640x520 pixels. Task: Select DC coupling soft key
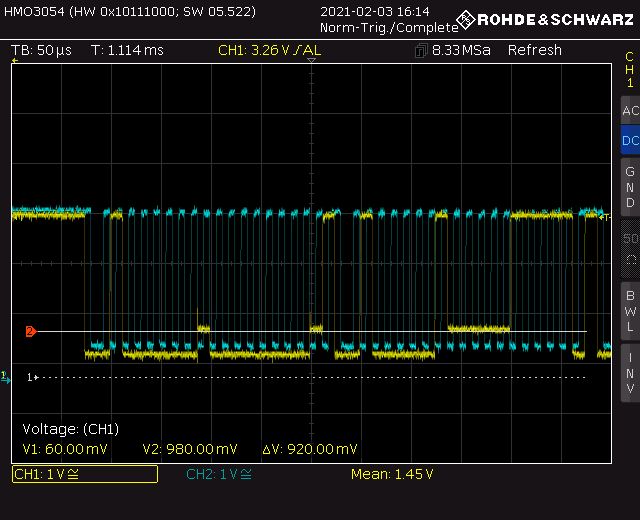point(630,140)
